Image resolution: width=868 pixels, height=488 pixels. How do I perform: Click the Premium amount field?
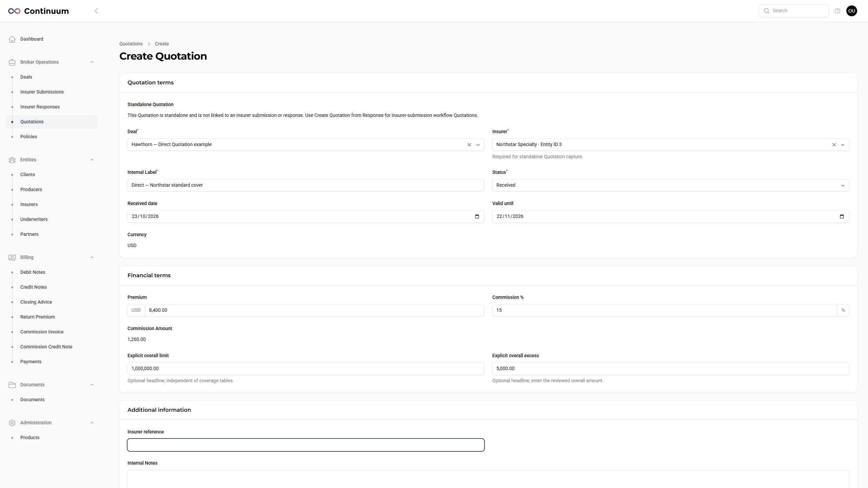(314, 310)
